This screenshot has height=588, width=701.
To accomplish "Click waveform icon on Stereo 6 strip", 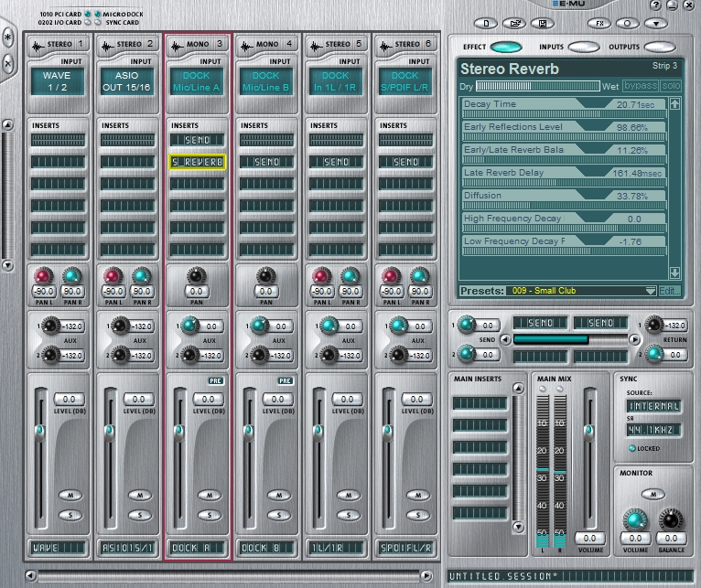I will pos(386,46).
